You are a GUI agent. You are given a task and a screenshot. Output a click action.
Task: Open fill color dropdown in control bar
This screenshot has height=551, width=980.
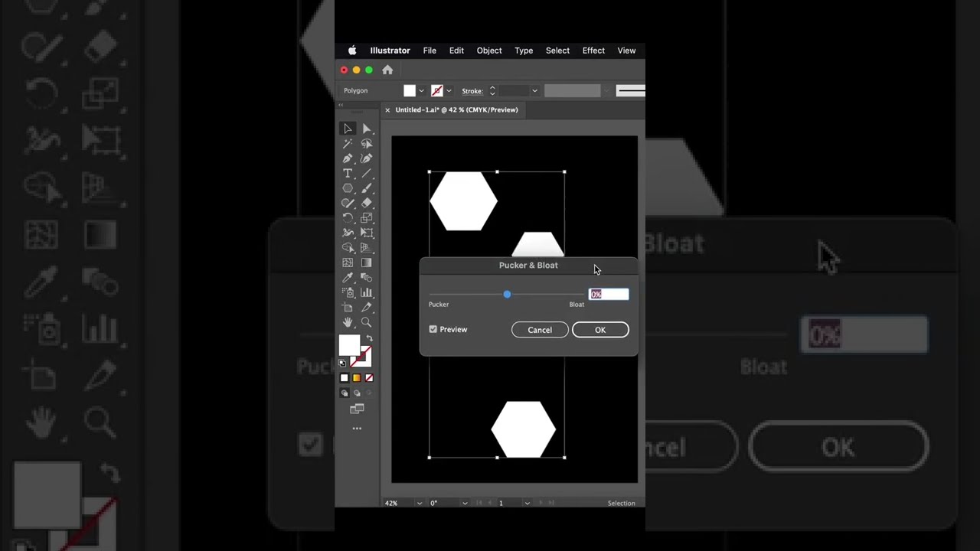click(x=421, y=91)
